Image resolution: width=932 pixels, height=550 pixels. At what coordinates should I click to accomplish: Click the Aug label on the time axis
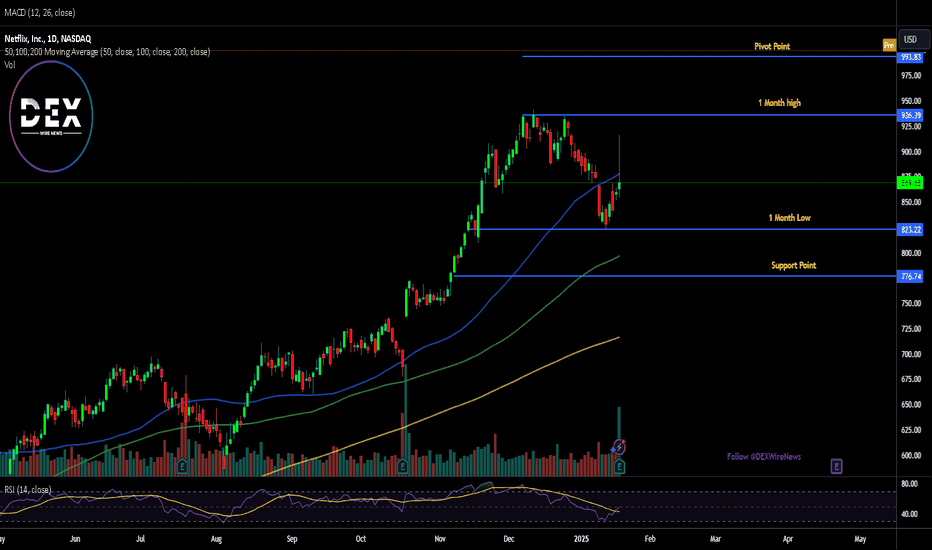[216, 539]
